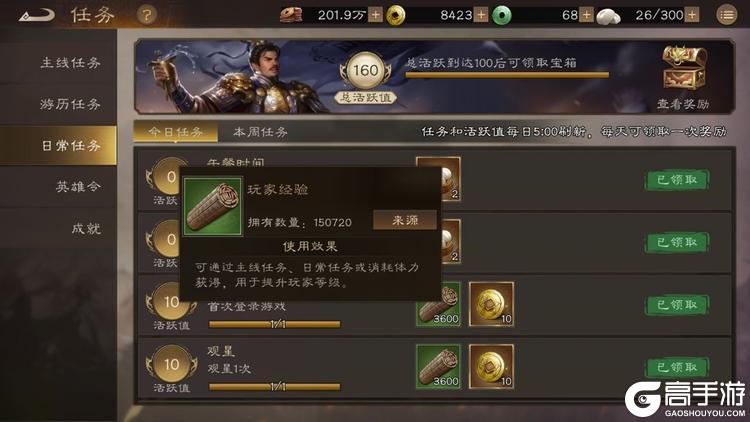Tap the 3600 experience scroll in 观星 row

tap(438, 366)
